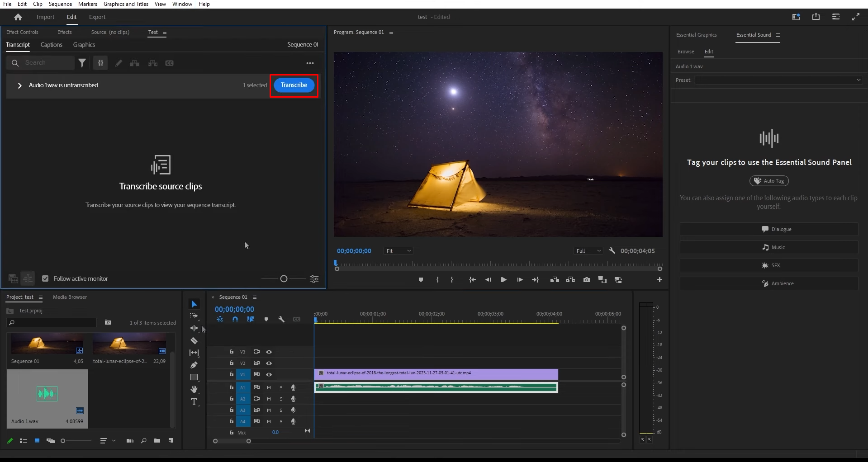Click the Export Frame camera icon
868x462 pixels.
pos(587,280)
